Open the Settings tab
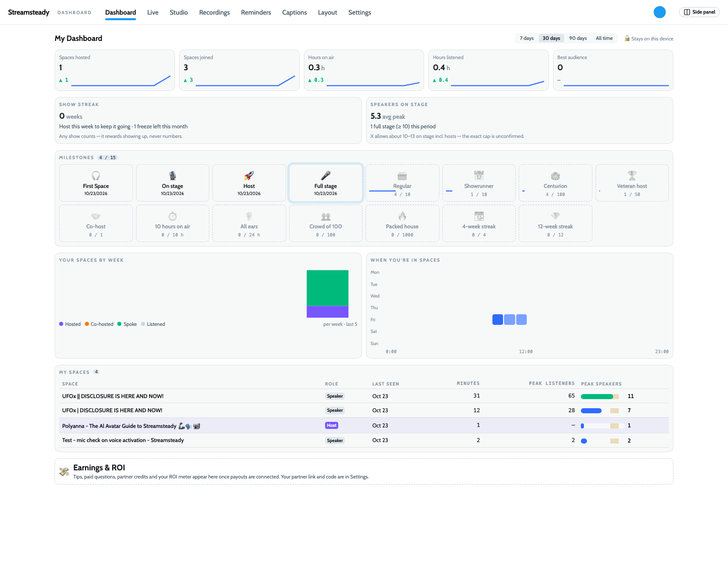This screenshot has width=728, height=581. pyautogui.click(x=360, y=13)
